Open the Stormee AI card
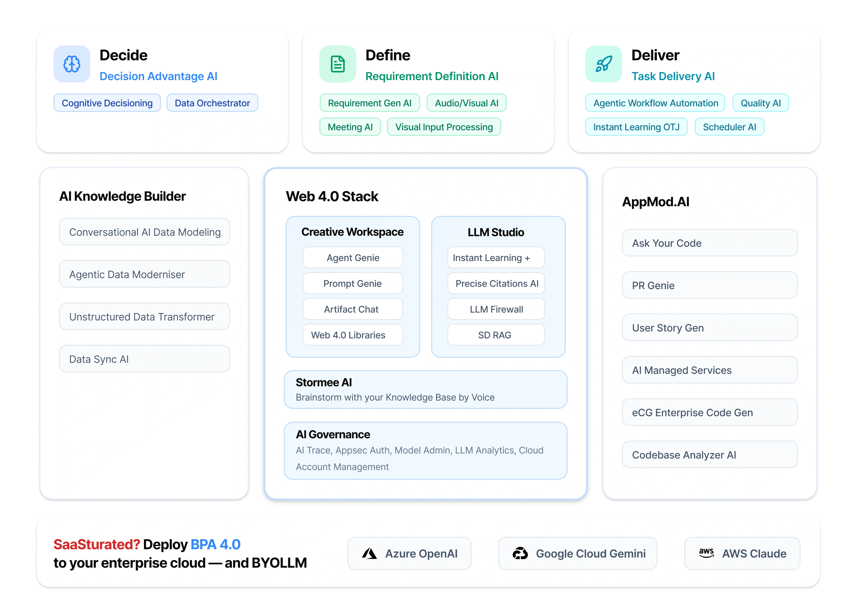The width and height of the screenshot is (867, 616). coord(425,389)
